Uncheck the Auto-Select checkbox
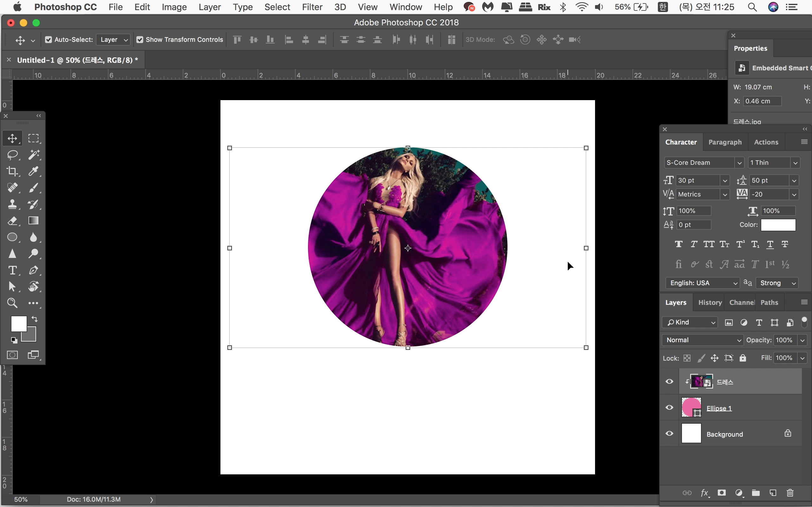This screenshot has height=507, width=812. [x=49, y=40]
